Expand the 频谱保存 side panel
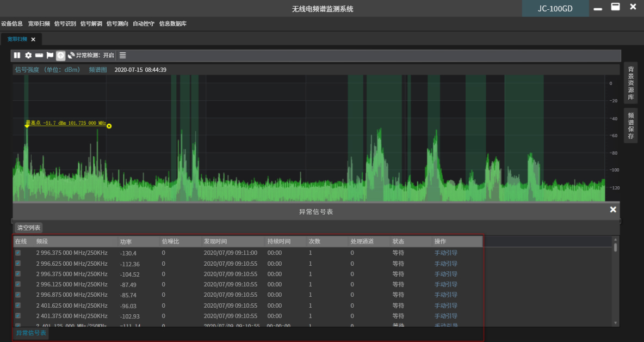The height and width of the screenshot is (342, 644). pos(631,126)
